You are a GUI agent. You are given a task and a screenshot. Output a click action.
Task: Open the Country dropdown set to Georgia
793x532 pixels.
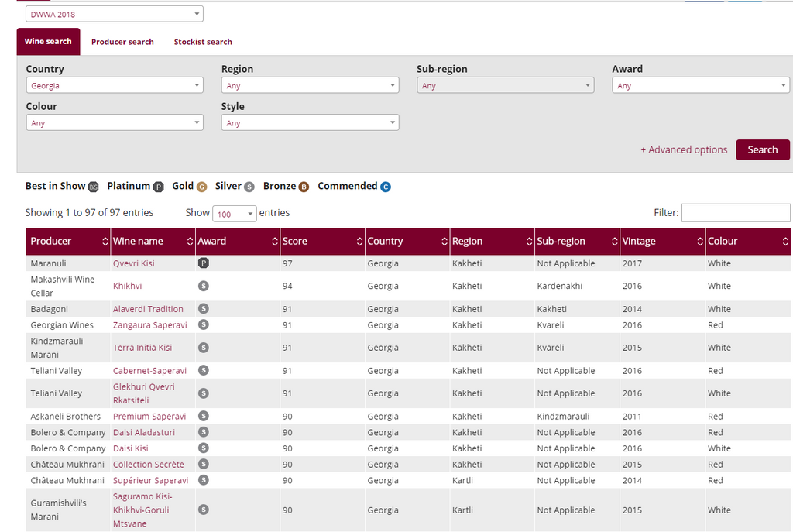[x=114, y=86]
